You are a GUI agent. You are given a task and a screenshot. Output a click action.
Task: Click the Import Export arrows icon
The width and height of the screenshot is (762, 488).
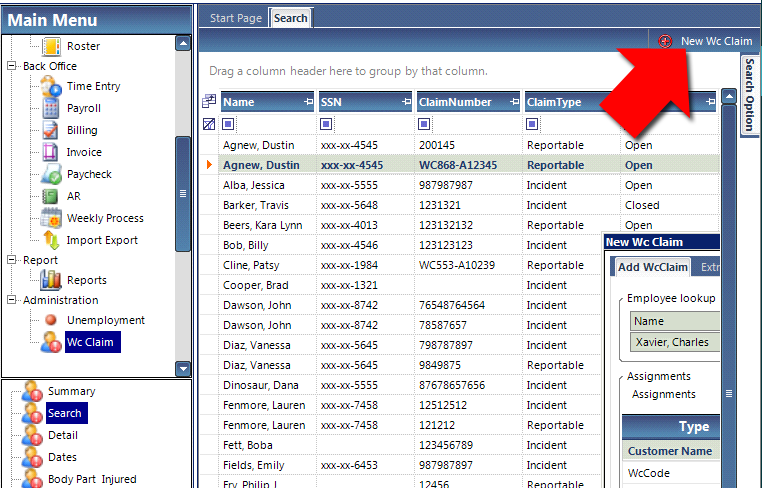click(x=51, y=240)
